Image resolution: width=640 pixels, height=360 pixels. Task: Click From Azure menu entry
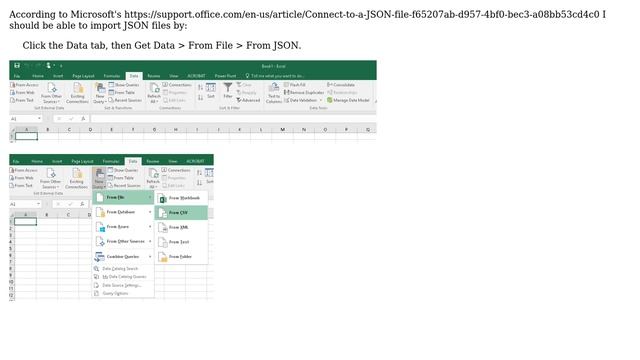(123, 227)
